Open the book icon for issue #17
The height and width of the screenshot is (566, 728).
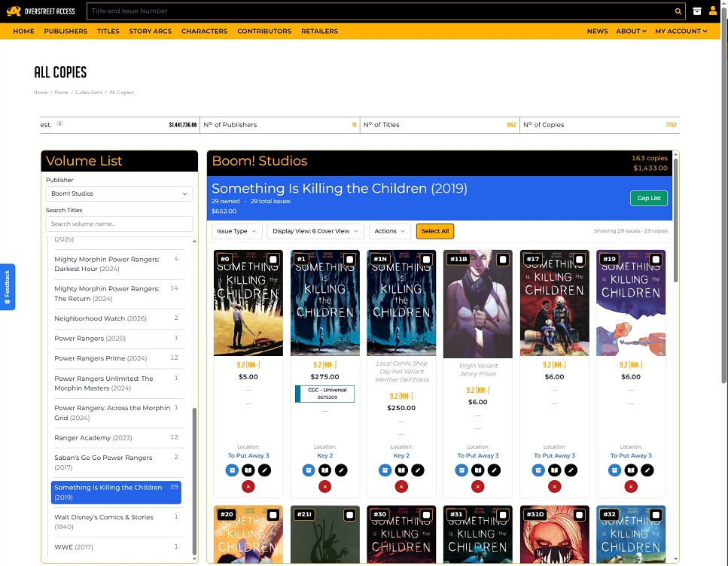554,470
